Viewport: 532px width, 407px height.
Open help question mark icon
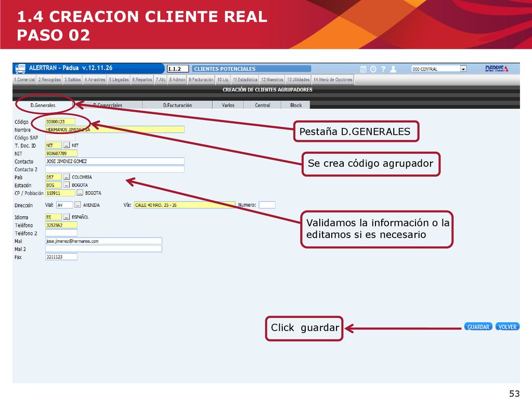383,69
